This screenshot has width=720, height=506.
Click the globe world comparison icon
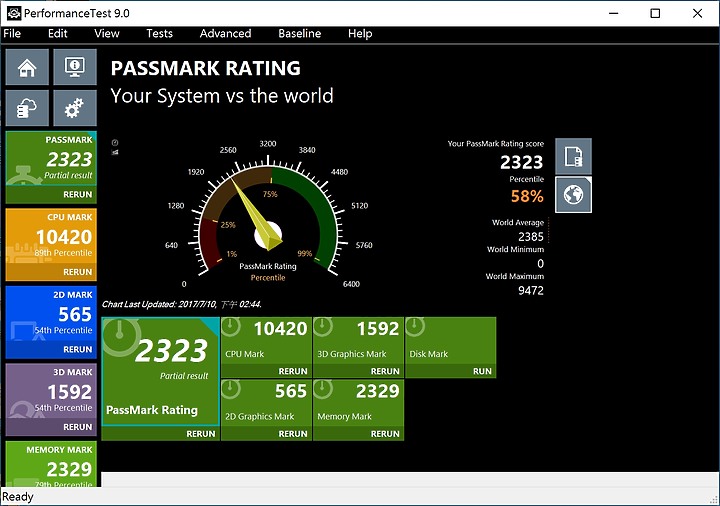tap(574, 195)
